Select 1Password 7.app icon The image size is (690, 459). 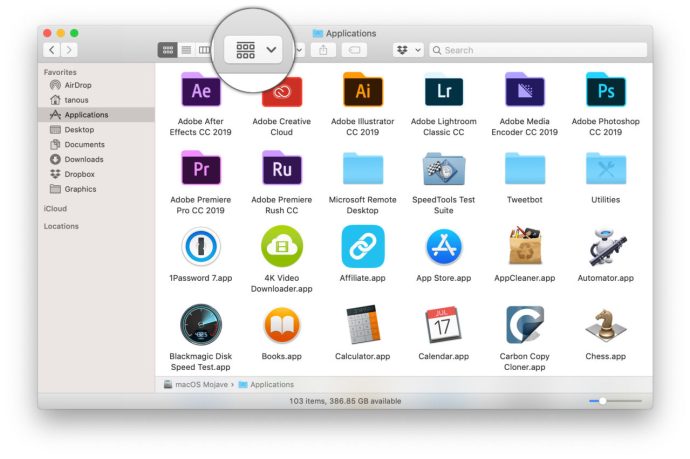[x=201, y=246]
